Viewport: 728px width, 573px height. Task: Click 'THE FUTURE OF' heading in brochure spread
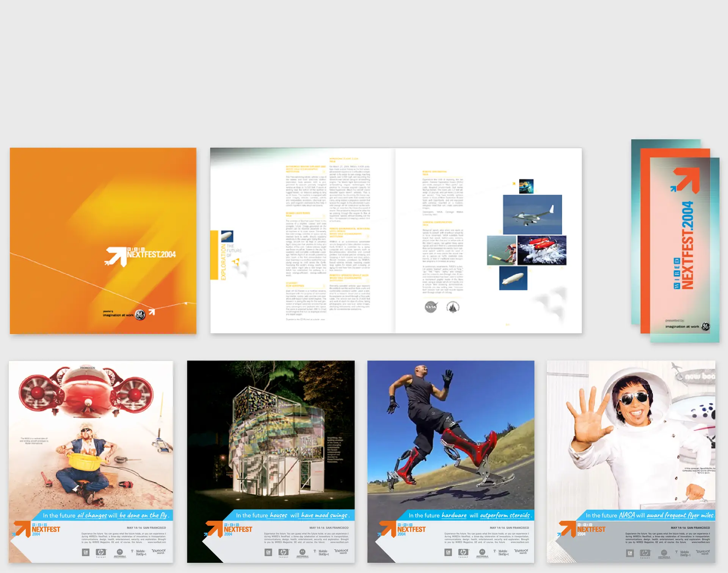[x=234, y=250]
